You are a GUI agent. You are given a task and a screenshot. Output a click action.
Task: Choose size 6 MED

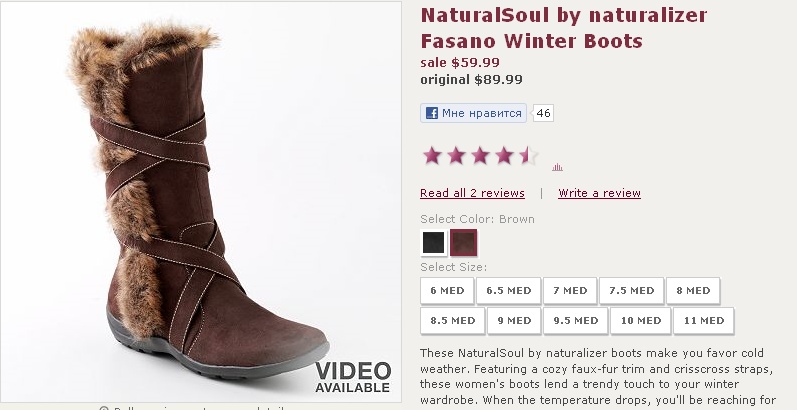tap(446, 291)
